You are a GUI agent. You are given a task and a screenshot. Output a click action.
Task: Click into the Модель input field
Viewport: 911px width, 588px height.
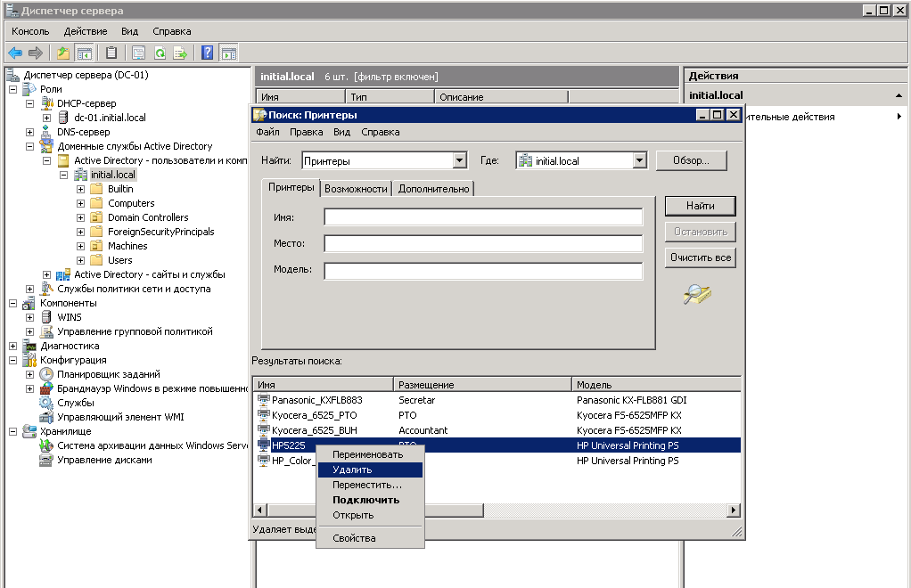pyautogui.click(x=483, y=271)
